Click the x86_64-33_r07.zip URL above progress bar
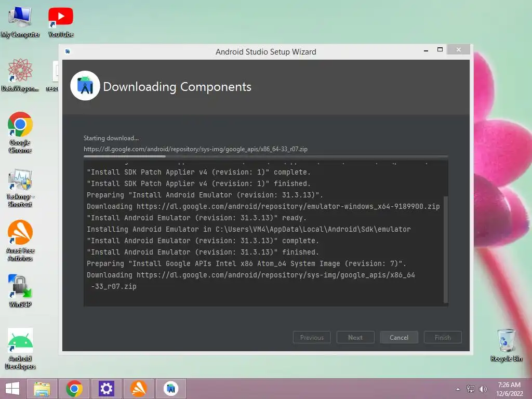Viewport: 532px width, 399px height. [195, 149]
